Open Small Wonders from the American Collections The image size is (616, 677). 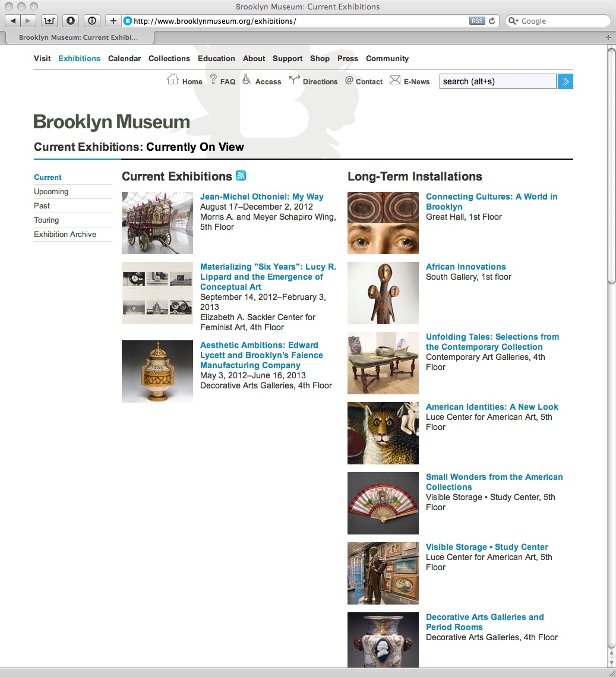(x=494, y=482)
